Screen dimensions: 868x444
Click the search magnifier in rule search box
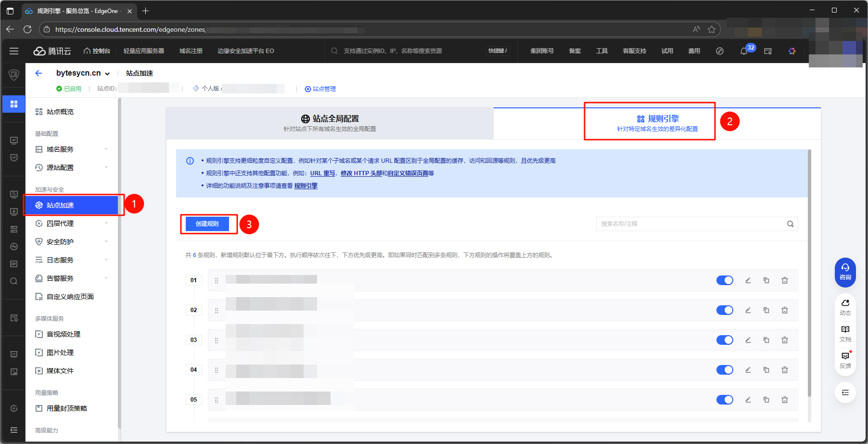click(x=790, y=224)
